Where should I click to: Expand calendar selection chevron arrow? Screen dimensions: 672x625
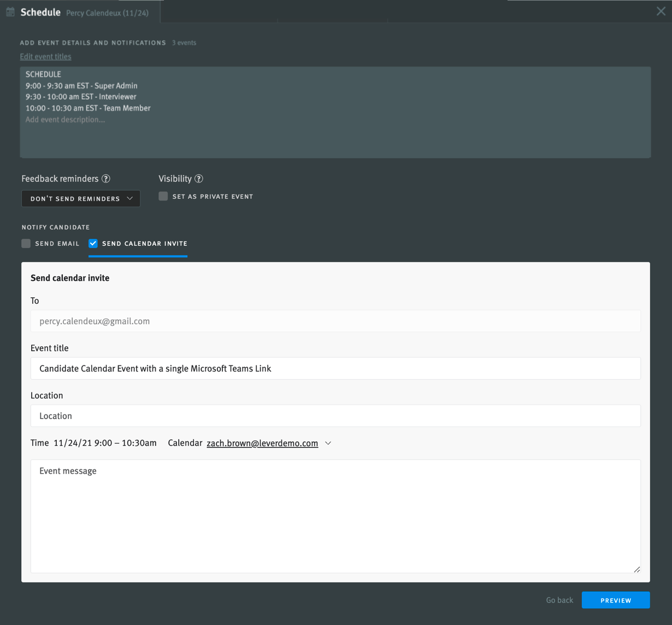pos(328,443)
